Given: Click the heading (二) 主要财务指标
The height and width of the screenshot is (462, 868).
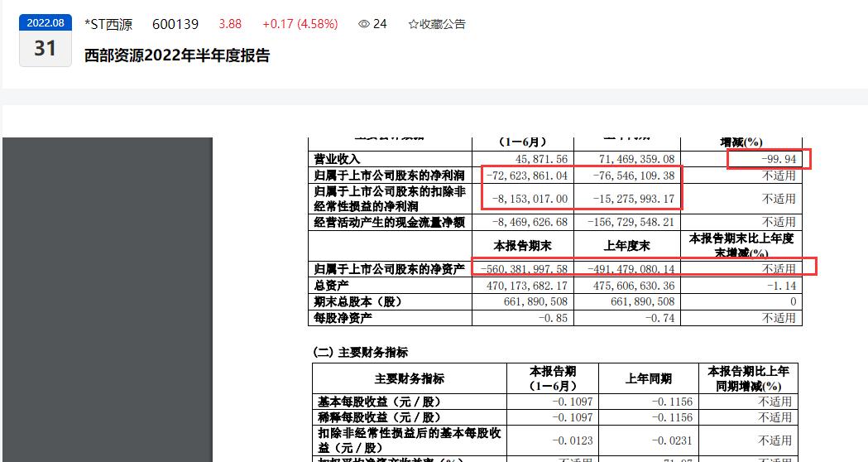Looking at the screenshot, I should [x=361, y=353].
